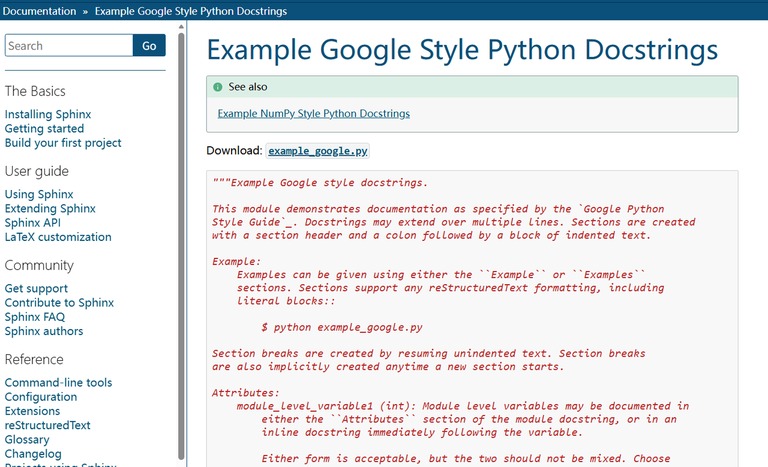Screen dimensions: 768x467
Task: Open Build your first project
Action: pos(63,143)
